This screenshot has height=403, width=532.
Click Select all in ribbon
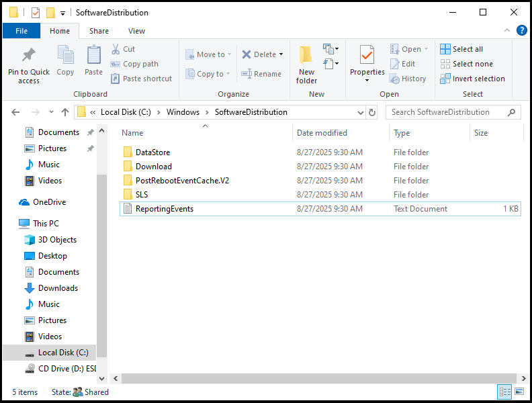coord(461,49)
